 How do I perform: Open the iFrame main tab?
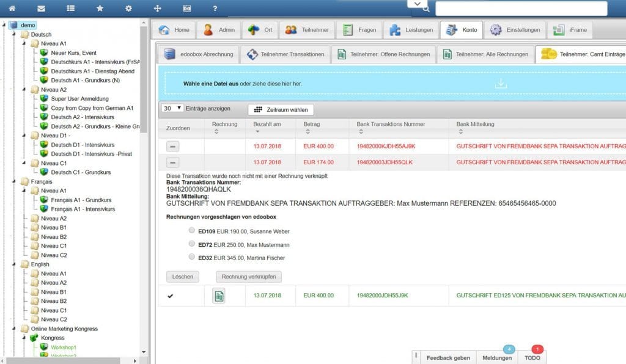[570, 30]
